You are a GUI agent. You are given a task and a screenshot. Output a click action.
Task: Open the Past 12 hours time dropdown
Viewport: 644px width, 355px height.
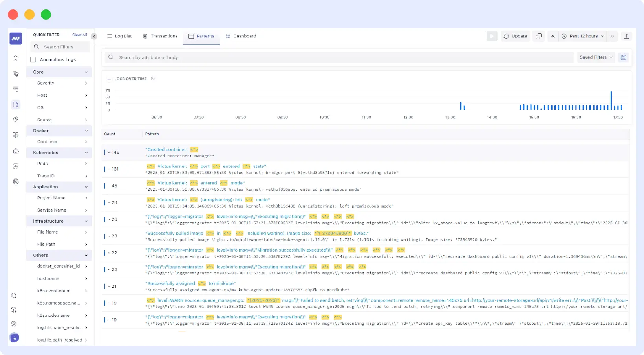583,36
